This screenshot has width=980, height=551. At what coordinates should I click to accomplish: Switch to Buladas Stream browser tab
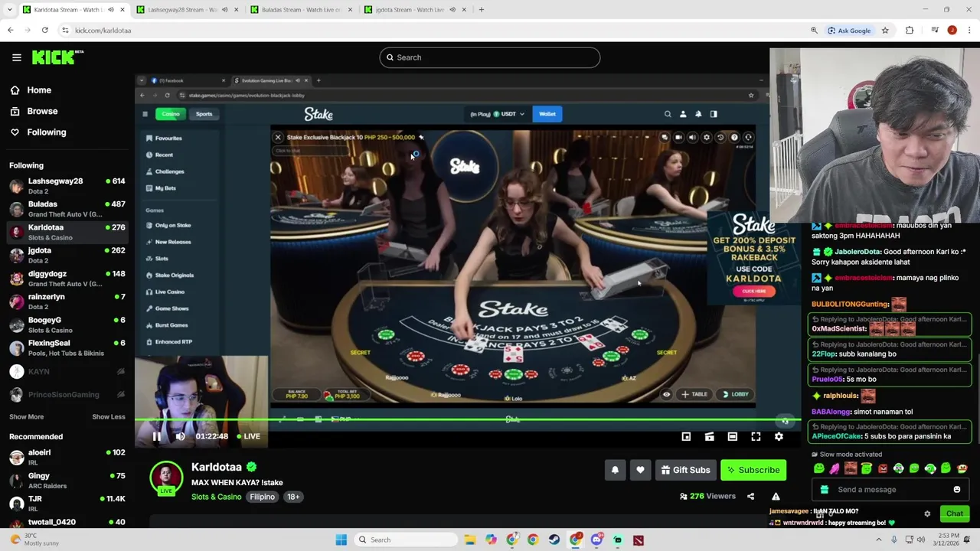click(302, 9)
